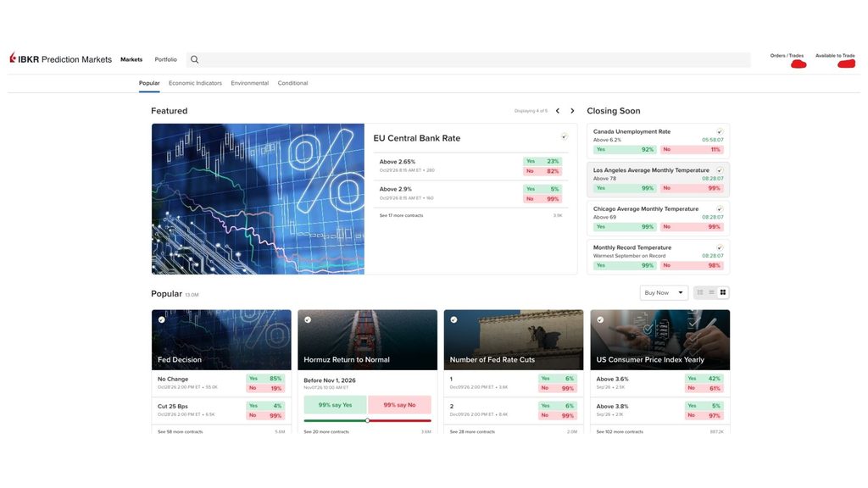Click the search magnifier icon

pyautogui.click(x=194, y=59)
